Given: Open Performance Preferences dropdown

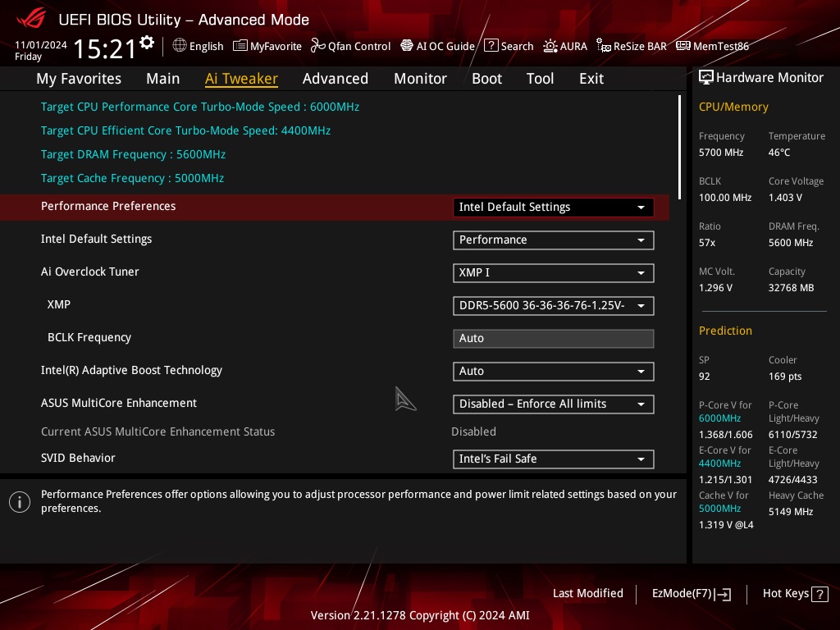Looking at the screenshot, I should pyautogui.click(x=554, y=208).
